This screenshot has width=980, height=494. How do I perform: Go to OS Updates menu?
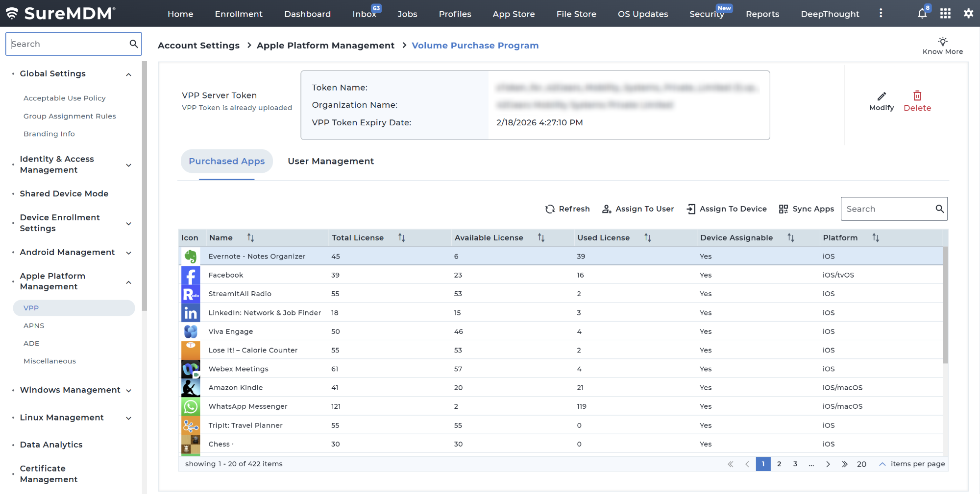pos(643,14)
